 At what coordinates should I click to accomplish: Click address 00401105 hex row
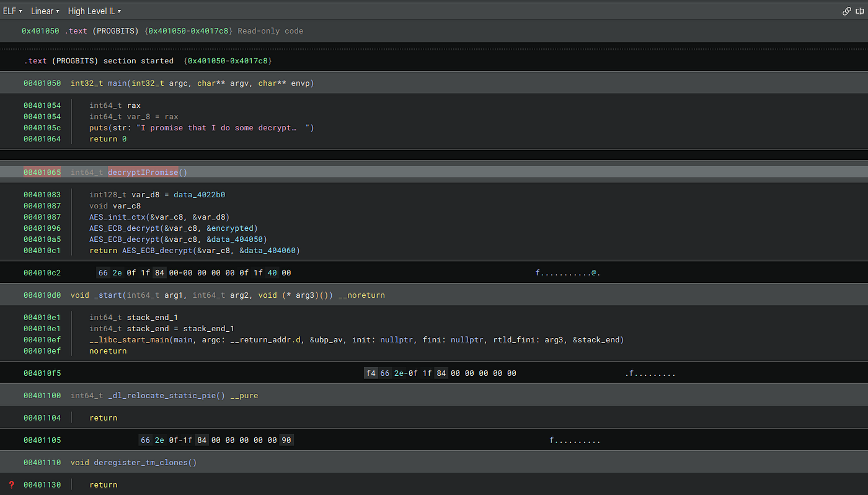42,440
